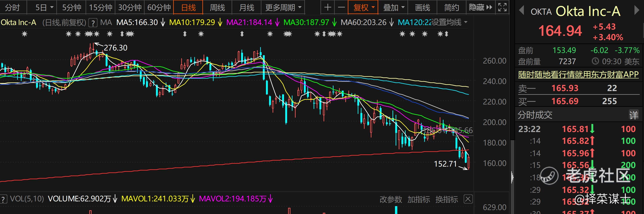Click the question mark help icon beside 日线,前复权

93,23
